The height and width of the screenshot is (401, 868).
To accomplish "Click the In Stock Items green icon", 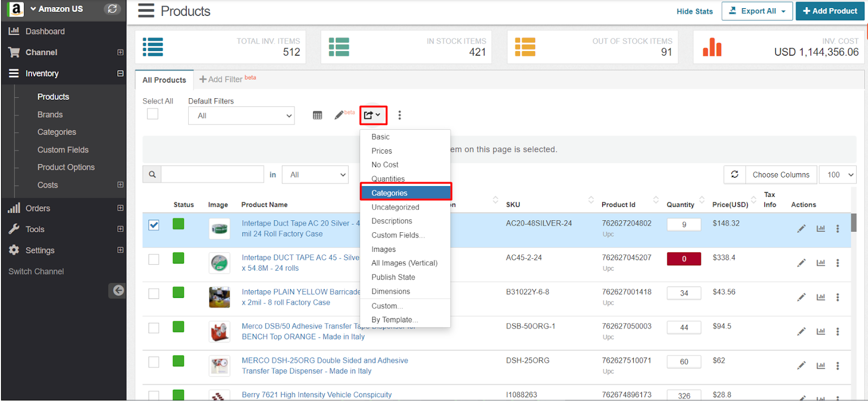I will pyautogui.click(x=339, y=47).
